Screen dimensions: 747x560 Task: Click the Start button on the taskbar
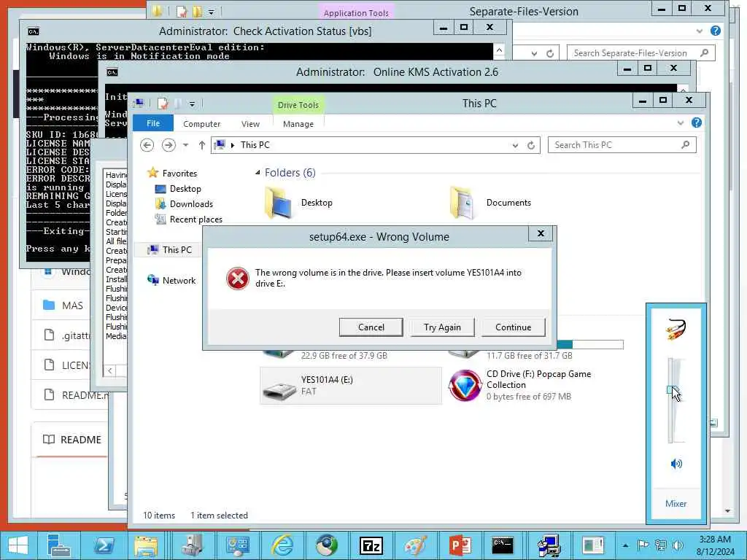[18, 545]
